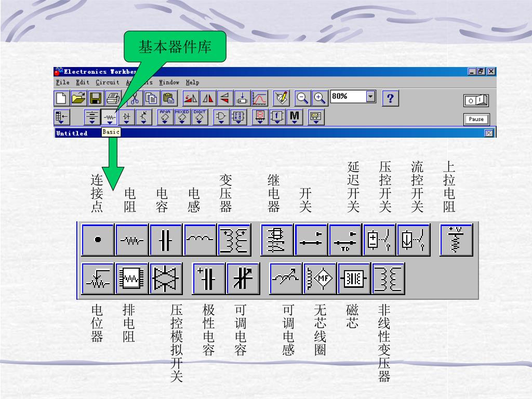
Task: Select the pull-up resistor component
Action: (x=456, y=240)
